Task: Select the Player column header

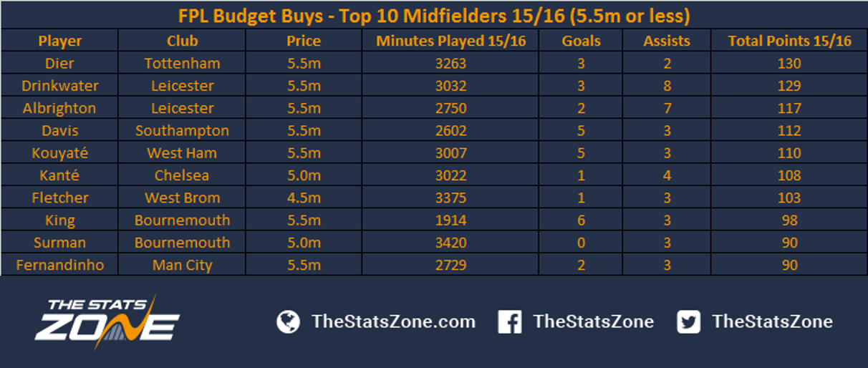Action: [x=60, y=41]
